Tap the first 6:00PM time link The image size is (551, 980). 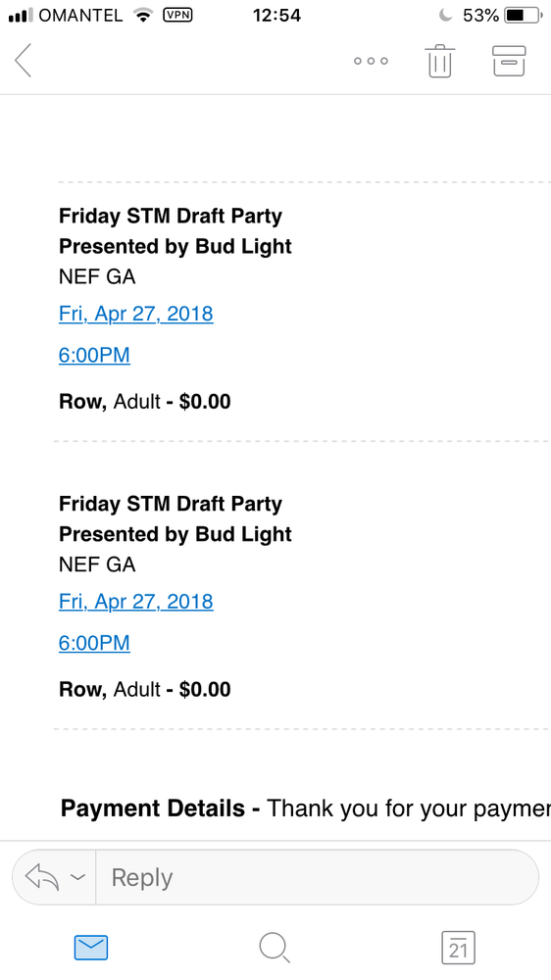tap(94, 355)
